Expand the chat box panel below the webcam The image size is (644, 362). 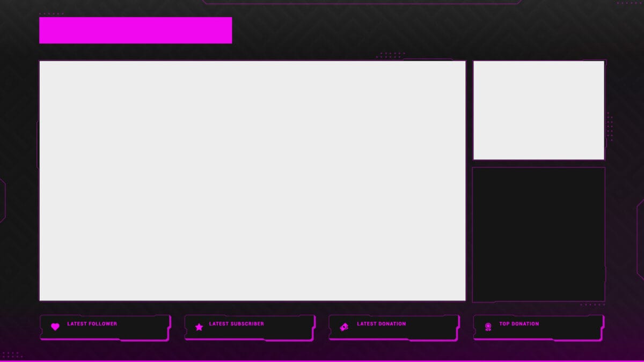point(538,233)
